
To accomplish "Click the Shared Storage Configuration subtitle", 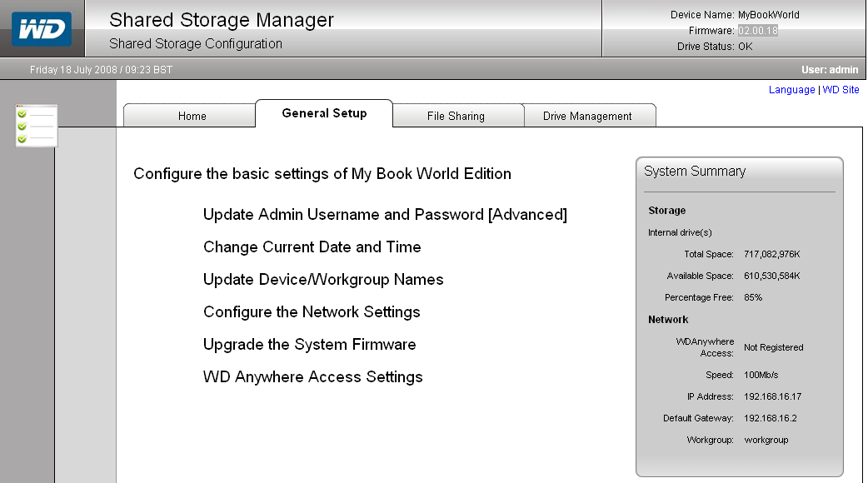I will pos(196,43).
